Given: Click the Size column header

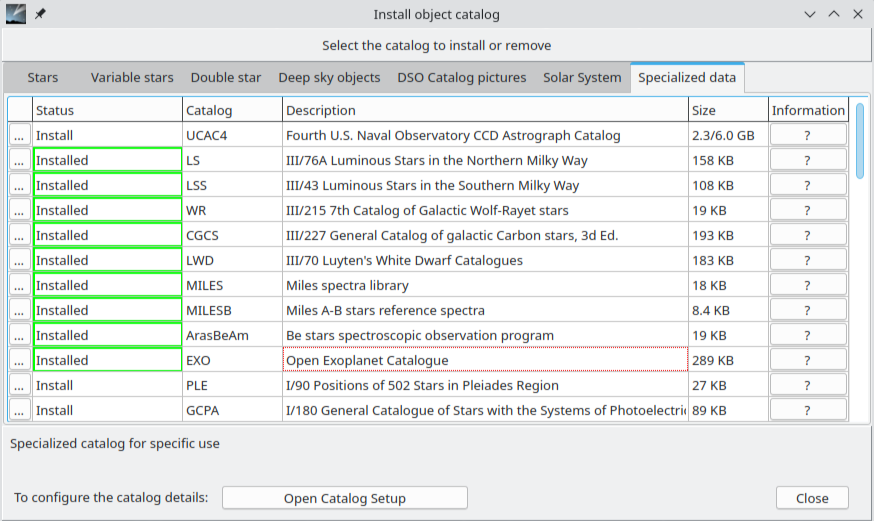Looking at the screenshot, I should 729,110.
